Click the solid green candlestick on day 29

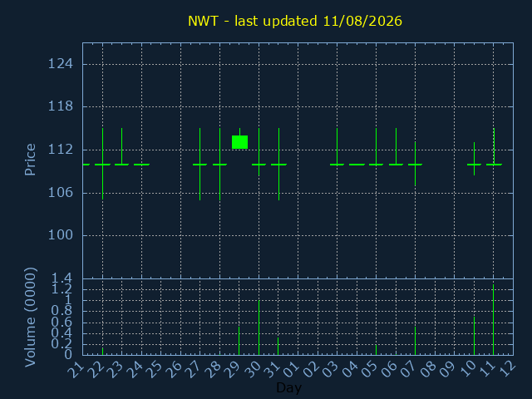point(239,142)
